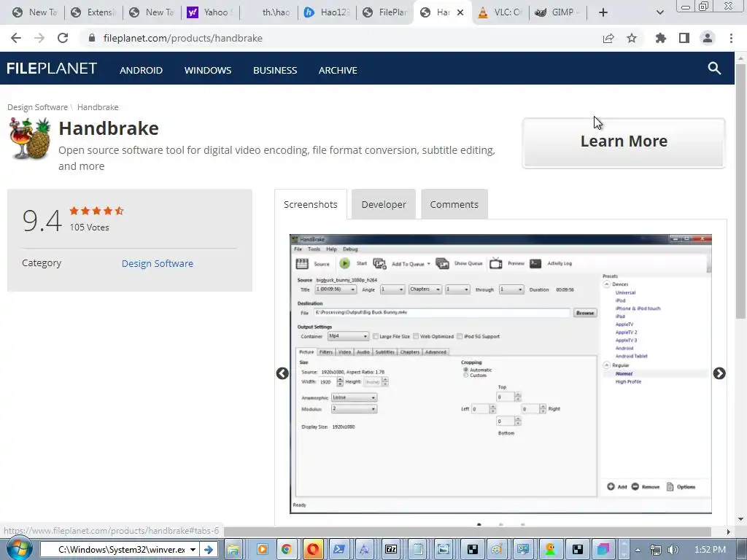Image resolution: width=747 pixels, height=560 pixels.
Task: Switch to the Extensions tab
Action: (93, 12)
